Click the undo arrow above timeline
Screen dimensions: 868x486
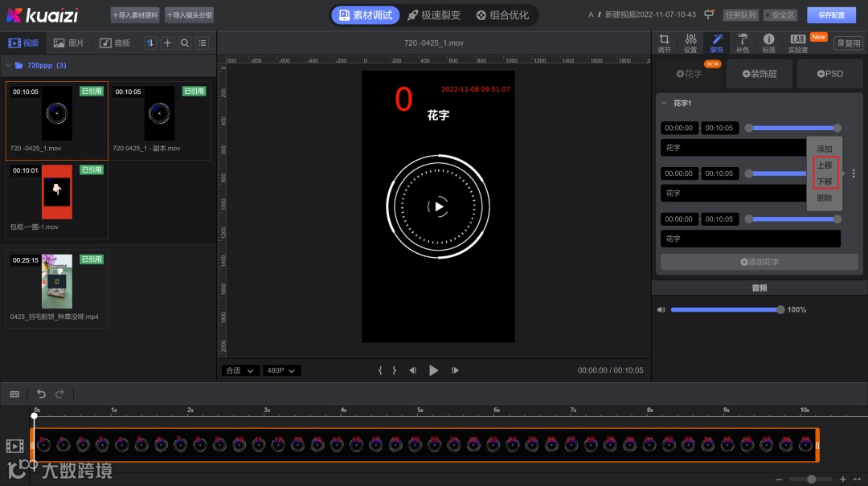point(41,394)
